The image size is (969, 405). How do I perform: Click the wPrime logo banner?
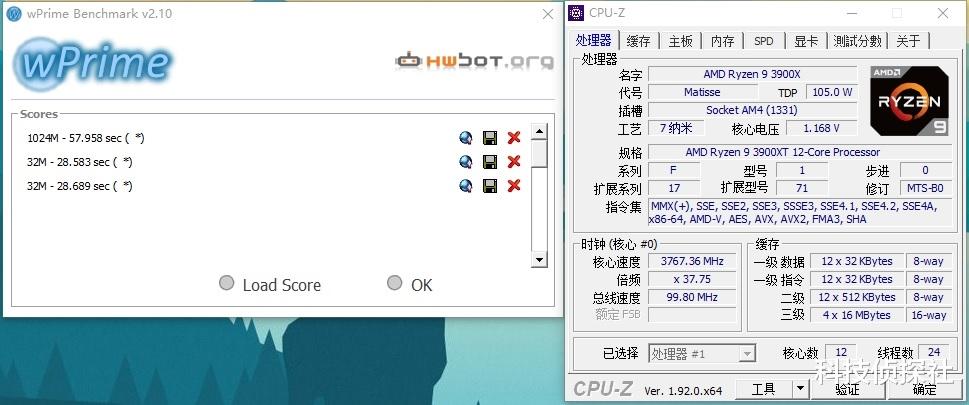click(x=93, y=63)
